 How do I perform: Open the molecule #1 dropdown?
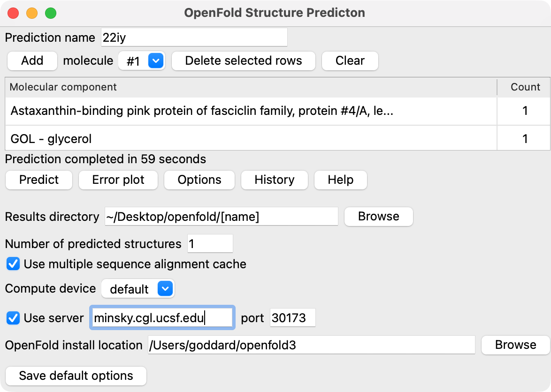pos(141,61)
